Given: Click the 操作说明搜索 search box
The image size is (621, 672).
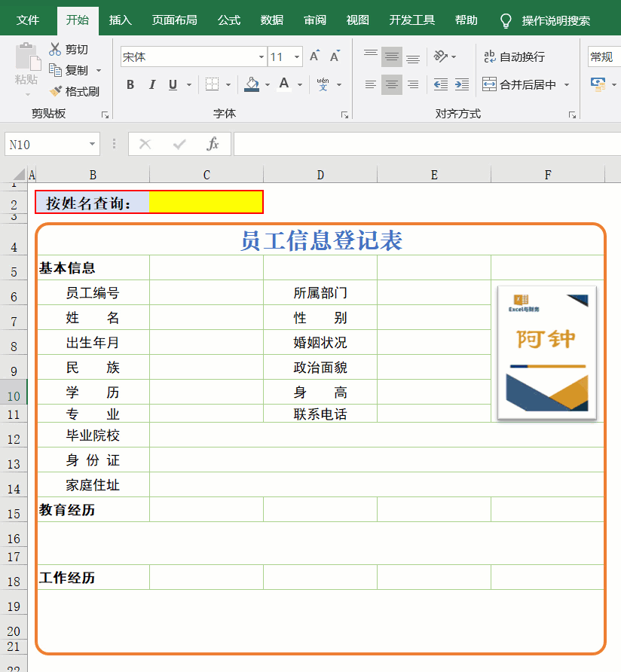Looking at the screenshot, I should tap(556, 20).
